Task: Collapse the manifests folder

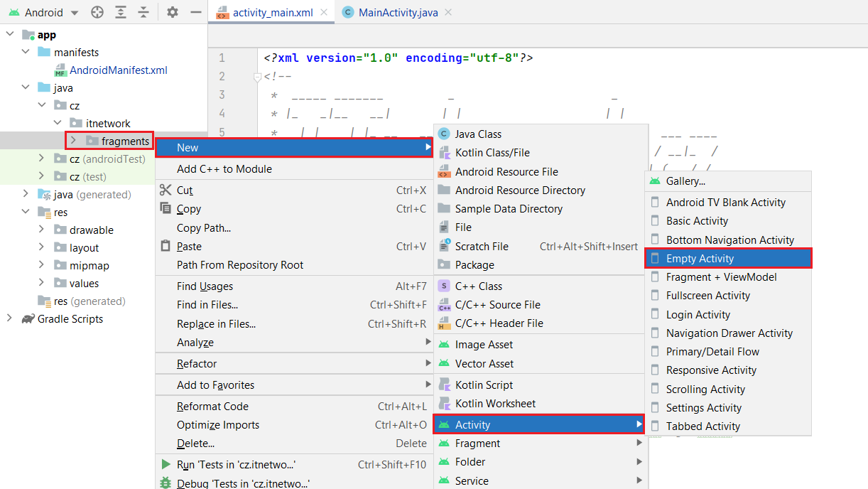Action: (x=26, y=52)
